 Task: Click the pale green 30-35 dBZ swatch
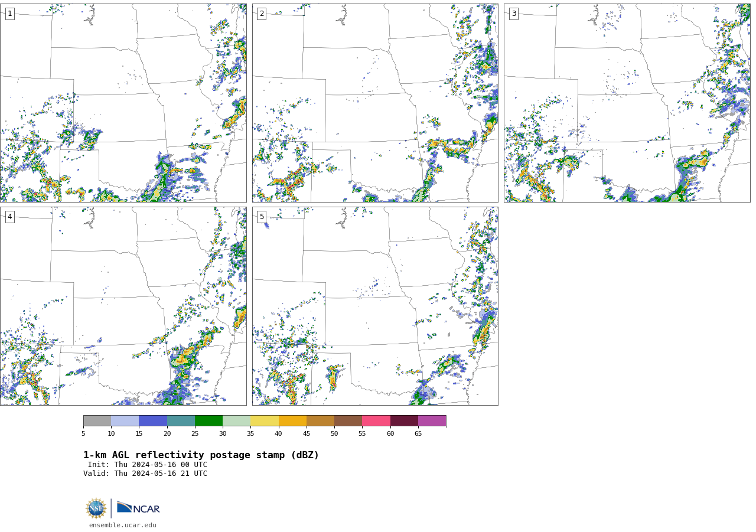pyautogui.click(x=236, y=421)
